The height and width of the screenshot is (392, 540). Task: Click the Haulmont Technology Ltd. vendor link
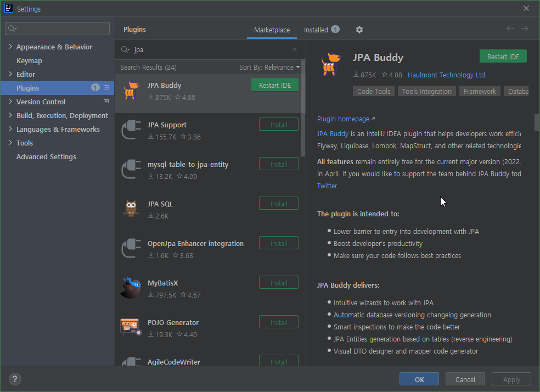pyautogui.click(x=447, y=75)
